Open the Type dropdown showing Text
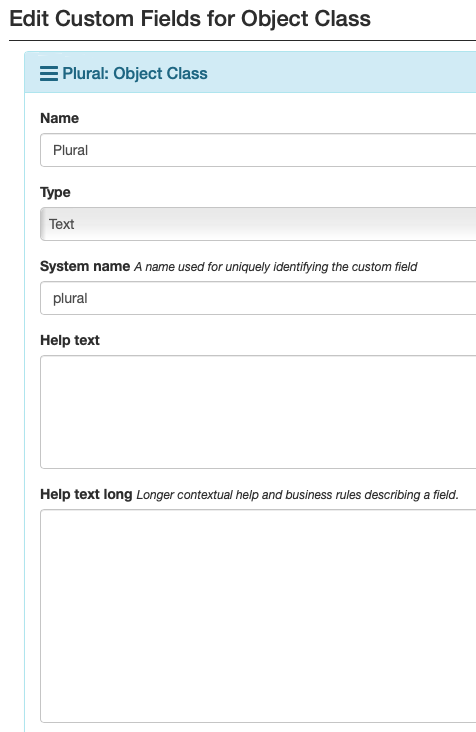The image size is (476, 732). coord(258,224)
